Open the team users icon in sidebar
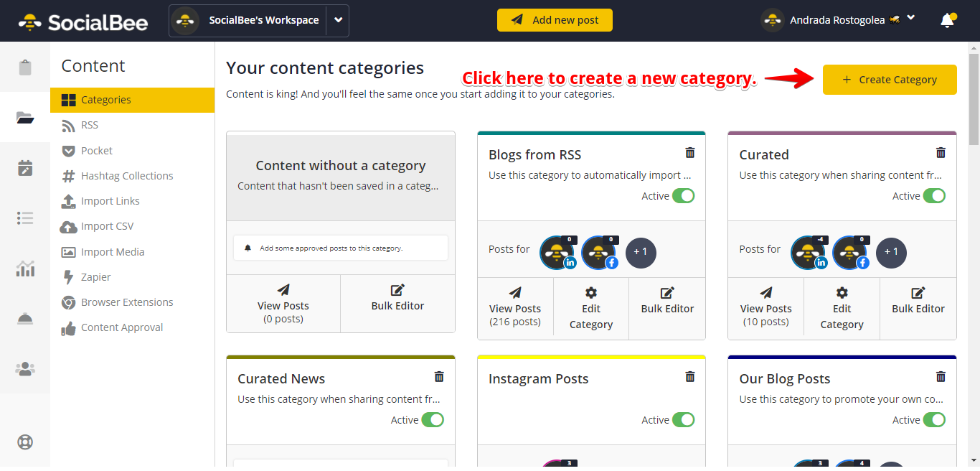 coord(25,369)
